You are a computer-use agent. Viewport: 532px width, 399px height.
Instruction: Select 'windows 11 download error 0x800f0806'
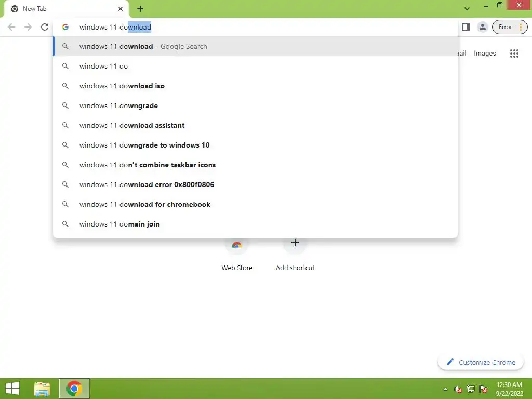click(x=256, y=184)
